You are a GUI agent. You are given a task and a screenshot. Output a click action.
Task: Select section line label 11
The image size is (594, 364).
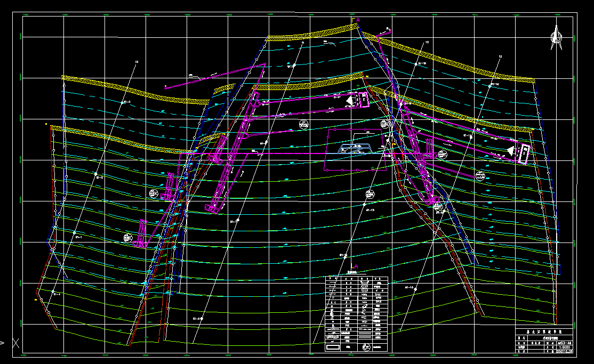[303, 43]
